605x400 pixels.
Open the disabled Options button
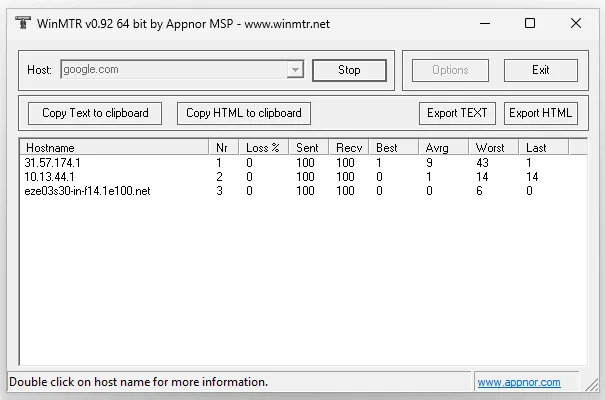(x=450, y=70)
